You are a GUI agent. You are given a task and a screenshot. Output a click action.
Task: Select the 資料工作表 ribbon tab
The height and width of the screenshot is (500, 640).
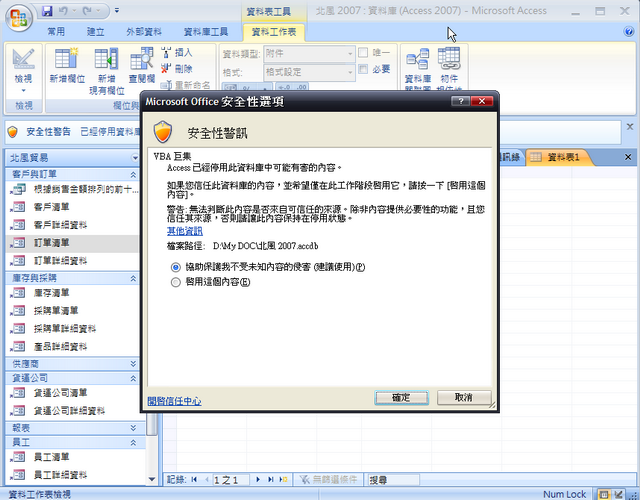pyautogui.click(x=273, y=32)
